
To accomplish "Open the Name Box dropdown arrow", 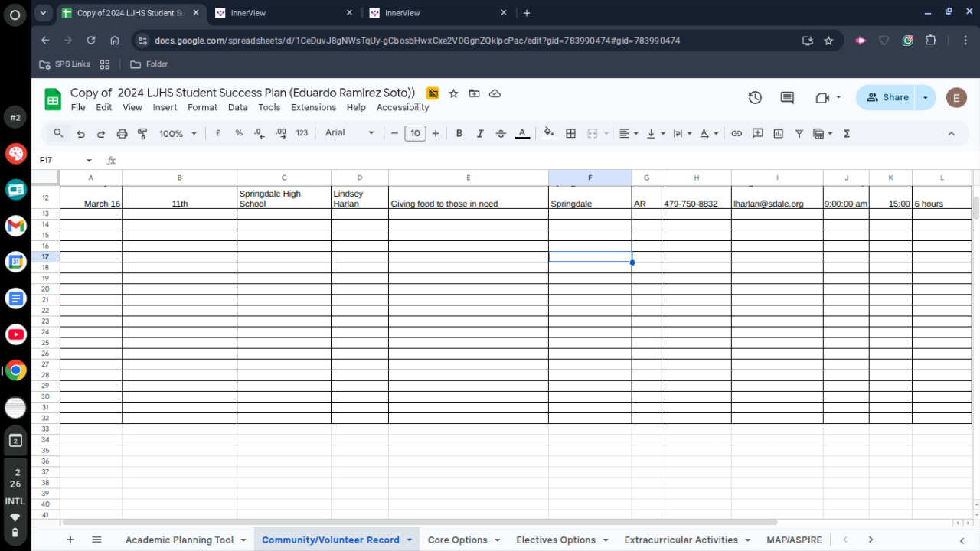I will pyautogui.click(x=89, y=161).
